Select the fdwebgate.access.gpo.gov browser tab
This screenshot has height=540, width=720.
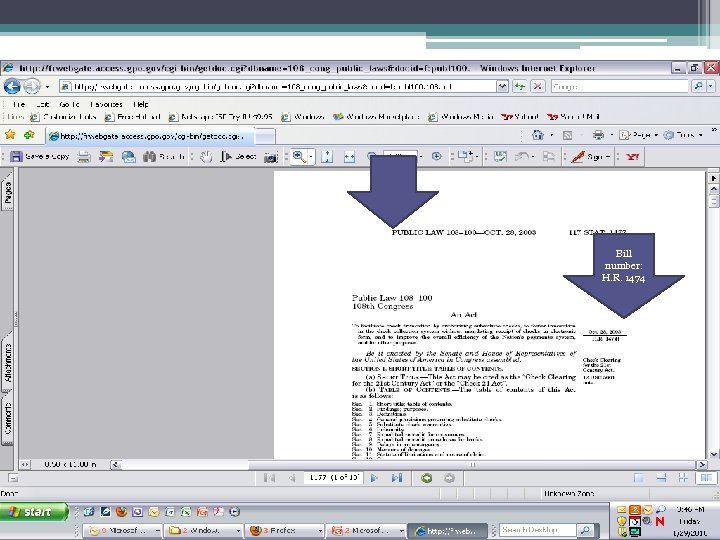pos(150,136)
